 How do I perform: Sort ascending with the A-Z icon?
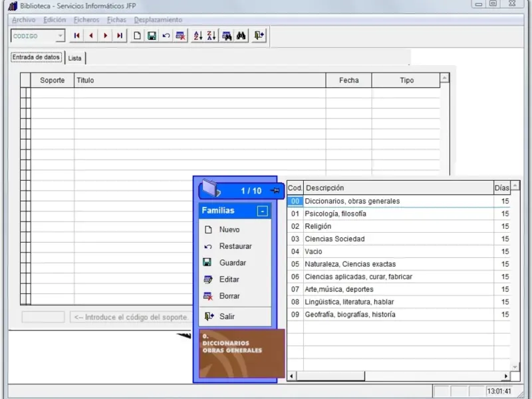(198, 36)
